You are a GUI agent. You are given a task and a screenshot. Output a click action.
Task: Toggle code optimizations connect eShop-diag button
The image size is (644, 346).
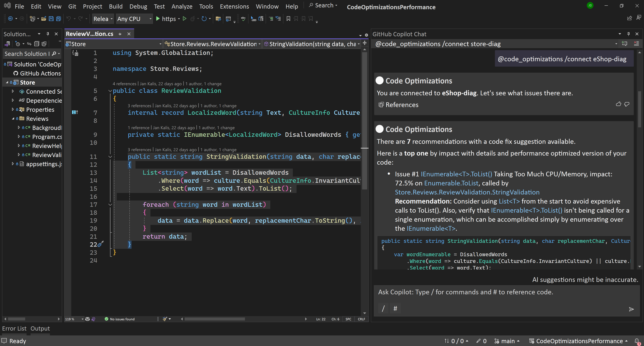pos(562,59)
